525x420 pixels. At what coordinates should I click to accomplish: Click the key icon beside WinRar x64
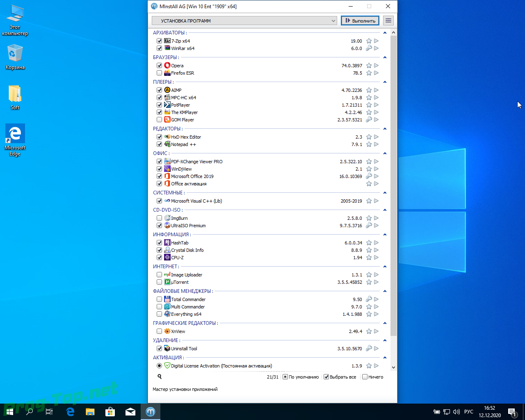(369, 48)
